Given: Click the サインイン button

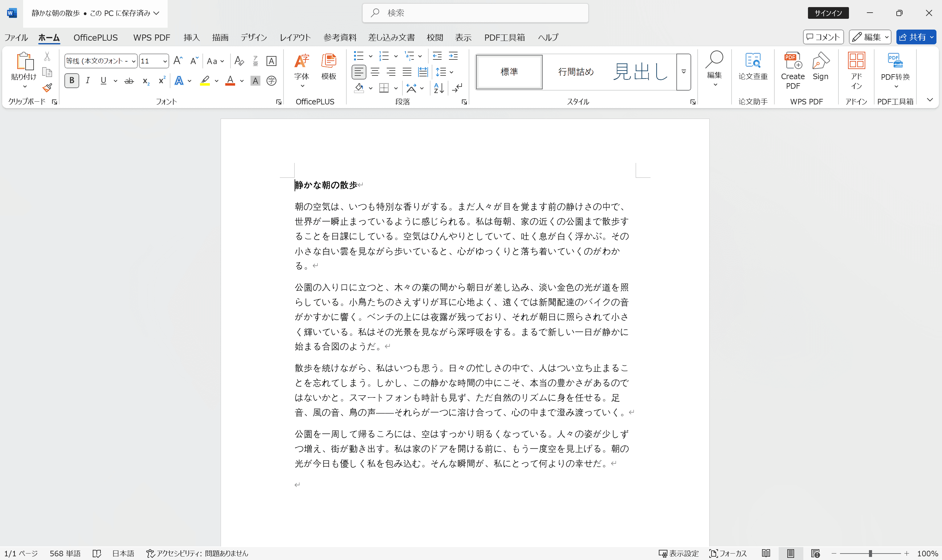Looking at the screenshot, I should pyautogui.click(x=828, y=12).
